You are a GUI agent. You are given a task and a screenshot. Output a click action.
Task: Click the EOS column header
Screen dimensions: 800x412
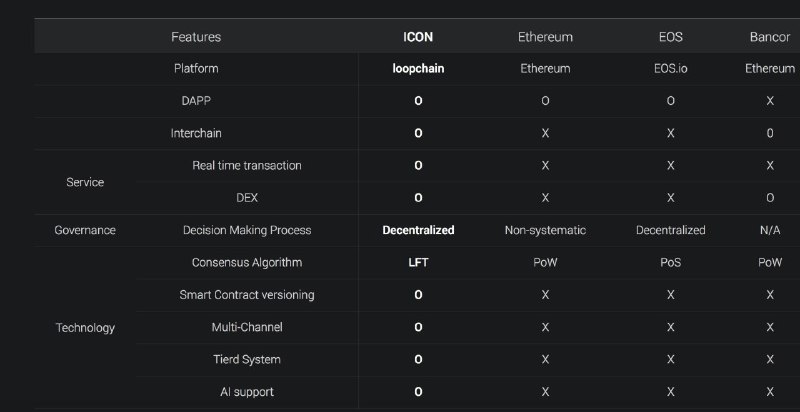(x=670, y=37)
